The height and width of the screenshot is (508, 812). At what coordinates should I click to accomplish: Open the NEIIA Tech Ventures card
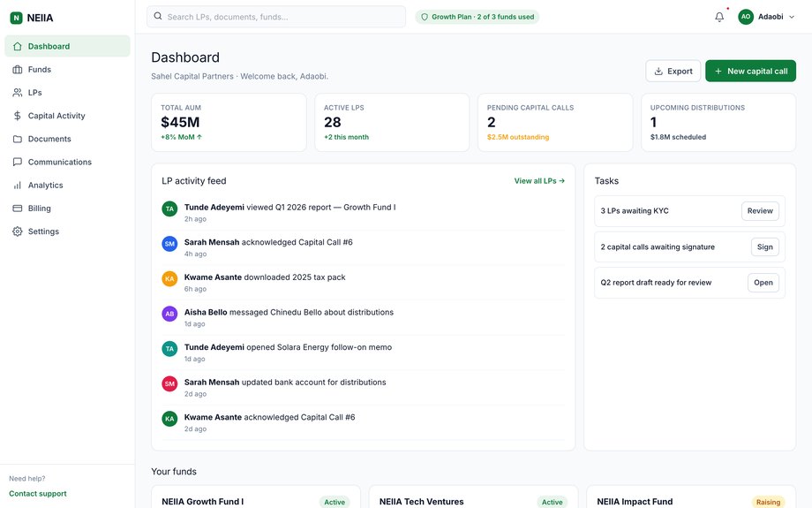473,497
